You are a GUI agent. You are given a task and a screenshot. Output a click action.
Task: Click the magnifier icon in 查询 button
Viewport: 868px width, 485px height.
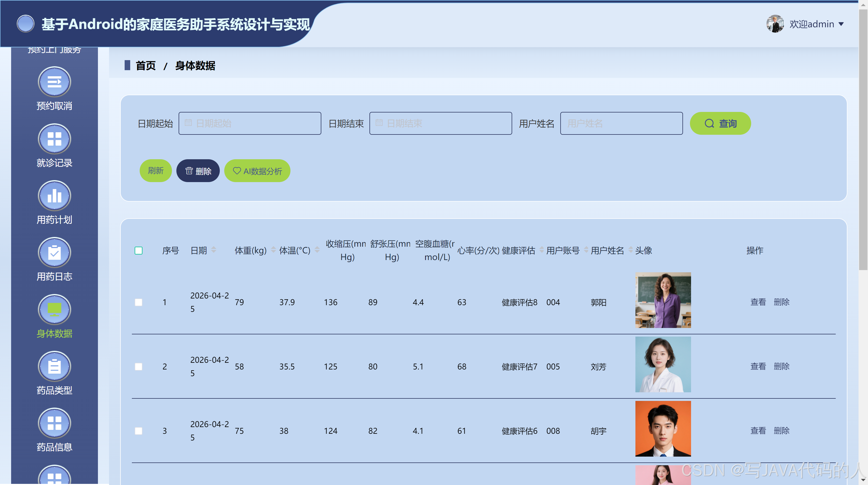[x=709, y=123]
